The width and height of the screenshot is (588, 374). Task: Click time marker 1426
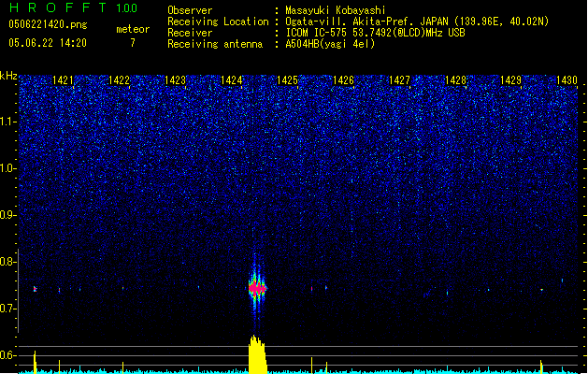(343, 79)
